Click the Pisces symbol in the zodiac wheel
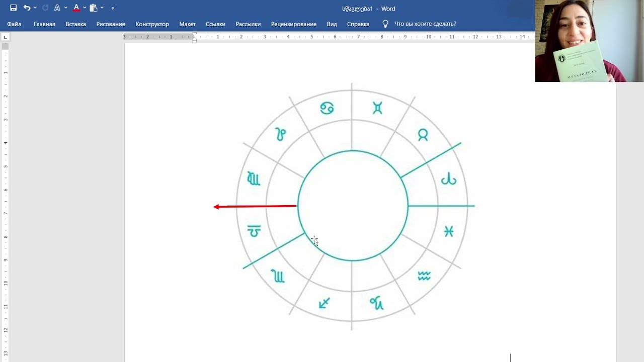 point(449,231)
